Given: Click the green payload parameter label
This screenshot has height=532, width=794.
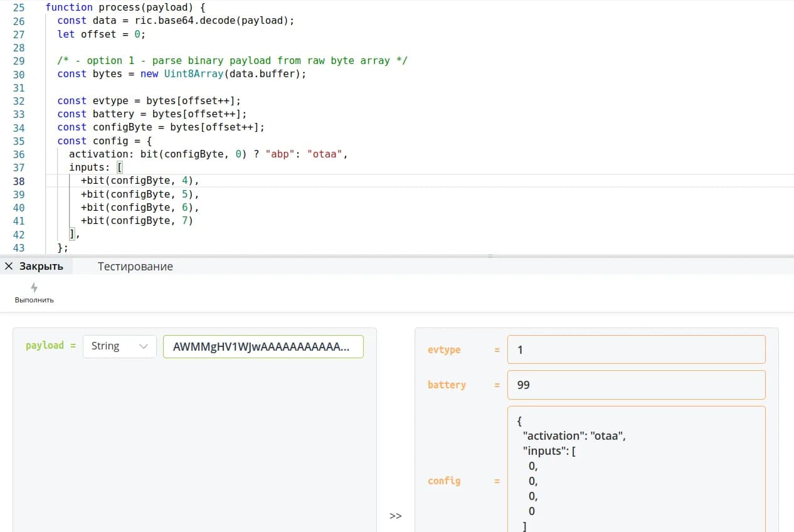Looking at the screenshot, I should (45, 346).
